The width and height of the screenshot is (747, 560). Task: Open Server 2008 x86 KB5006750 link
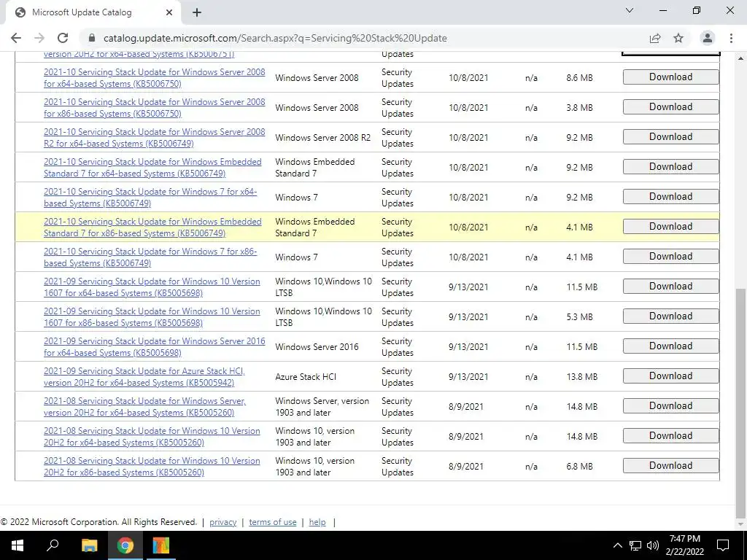pyautogui.click(x=155, y=108)
